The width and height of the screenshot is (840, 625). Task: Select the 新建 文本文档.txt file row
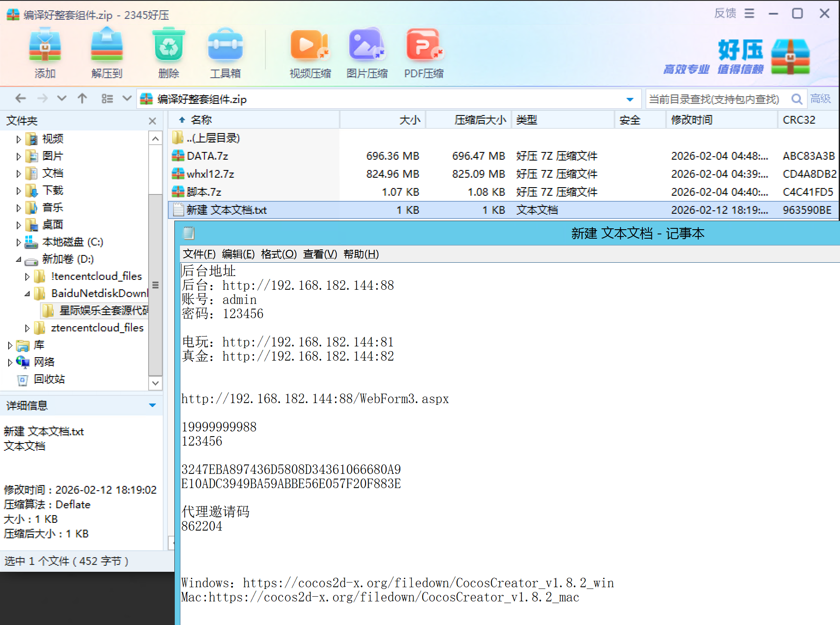pyautogui.click(x=504, y=210)
